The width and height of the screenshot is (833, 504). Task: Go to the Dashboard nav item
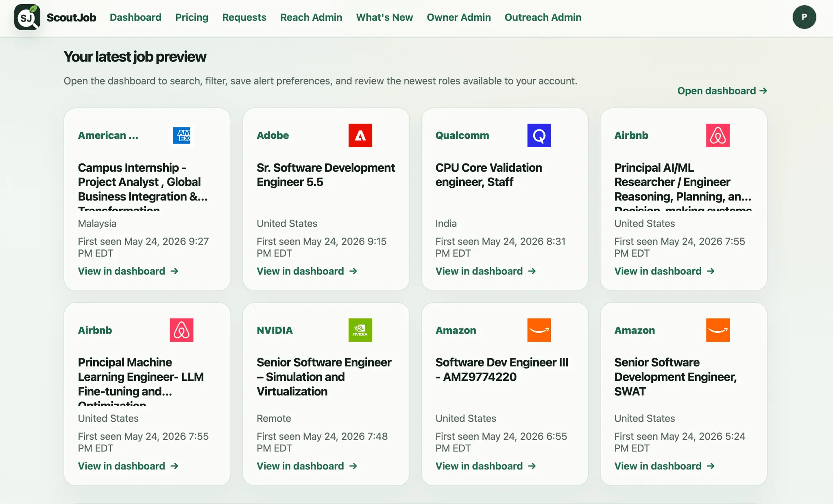click(135, 17)
